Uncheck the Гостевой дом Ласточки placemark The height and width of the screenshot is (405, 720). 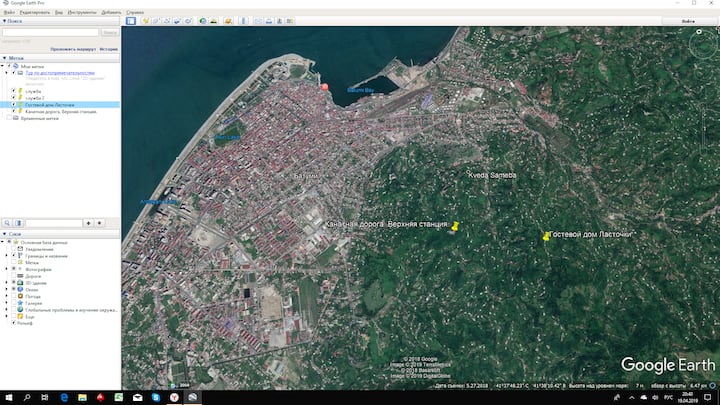pyautogui.click(x=12, y=104)
